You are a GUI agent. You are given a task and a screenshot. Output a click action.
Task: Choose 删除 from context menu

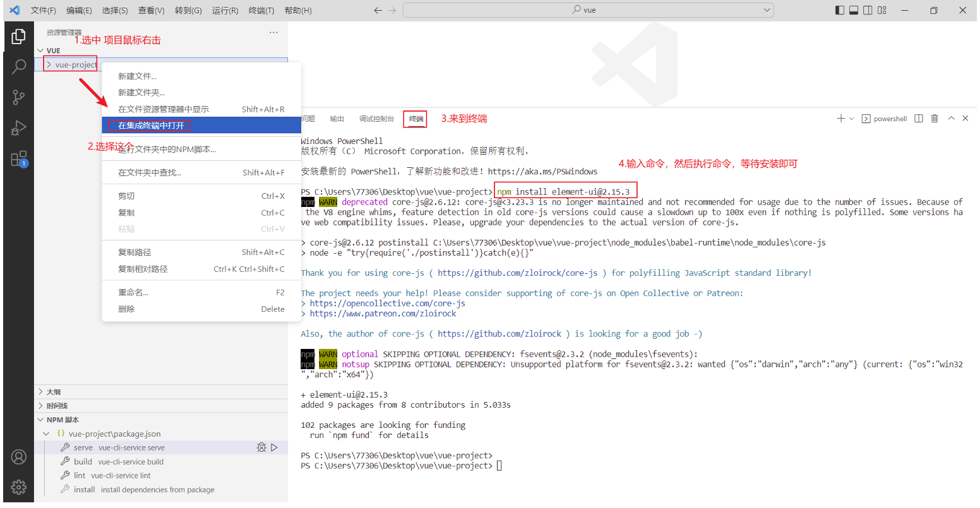point(201,309)
